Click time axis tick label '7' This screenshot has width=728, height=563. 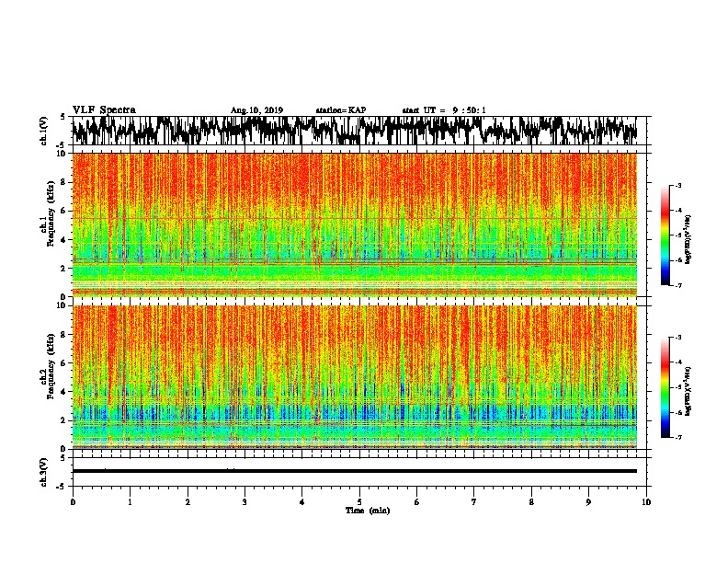click(x=474, y=502)
